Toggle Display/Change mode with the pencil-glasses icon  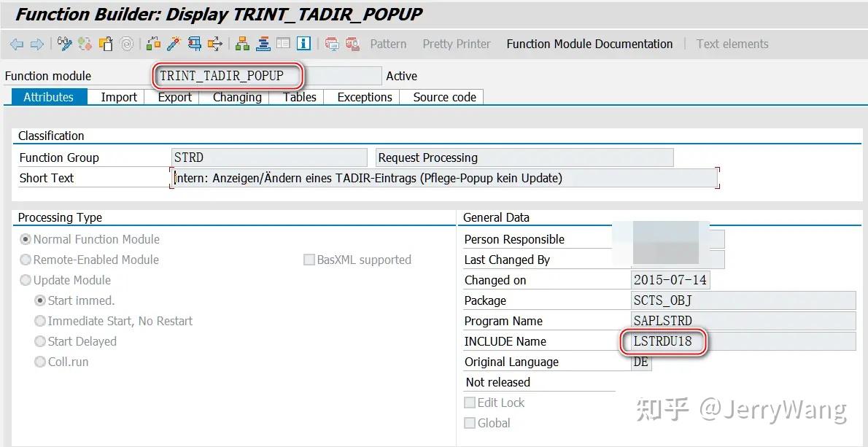pos(64,44)
